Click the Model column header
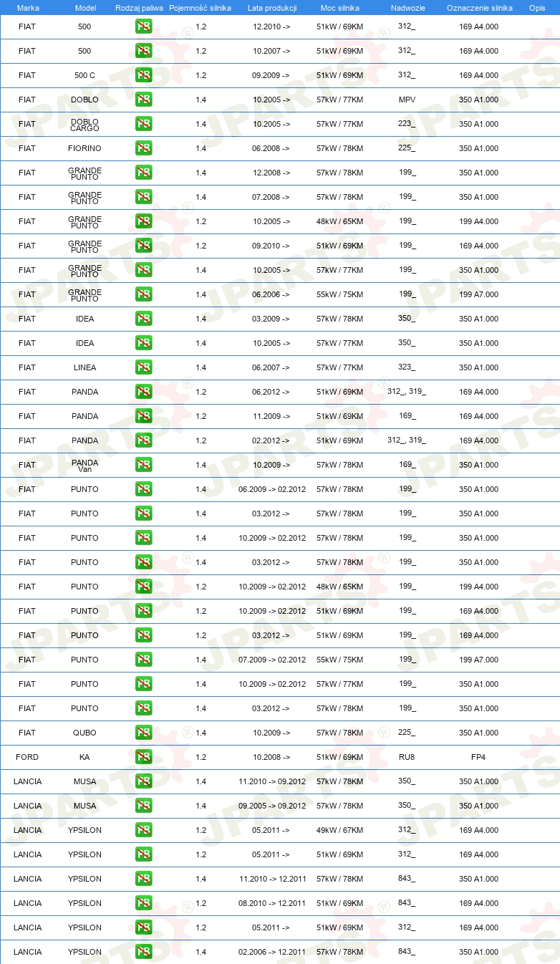The width and height of the screenshot is (560, 964). pyautogui.click(x=85, y=8)
